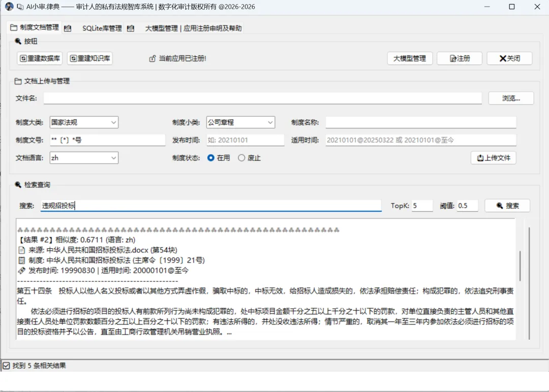This screenshot has width=549, height=392.
Task: Click the 重建数据库 button
Action: coord(40,58)
